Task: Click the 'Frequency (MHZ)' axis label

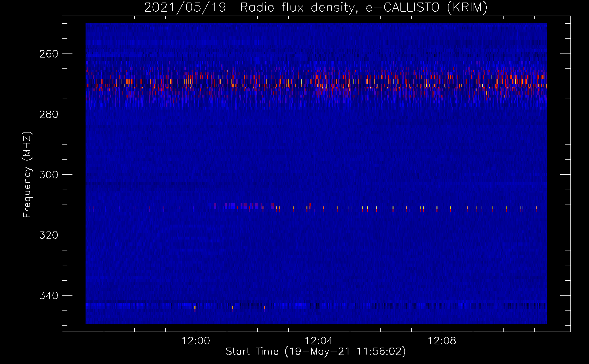Action: pos(27,174)
